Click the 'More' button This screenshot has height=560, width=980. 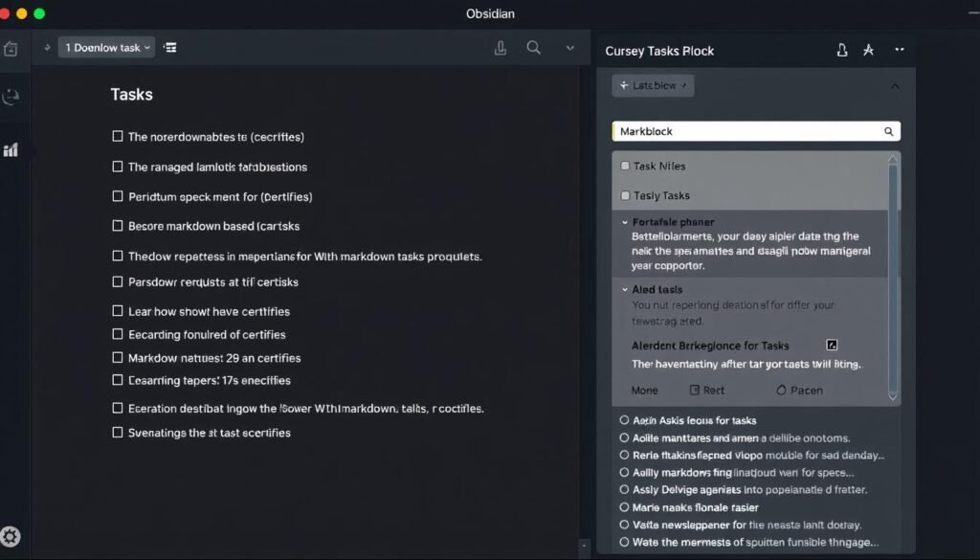pos(644,390)
